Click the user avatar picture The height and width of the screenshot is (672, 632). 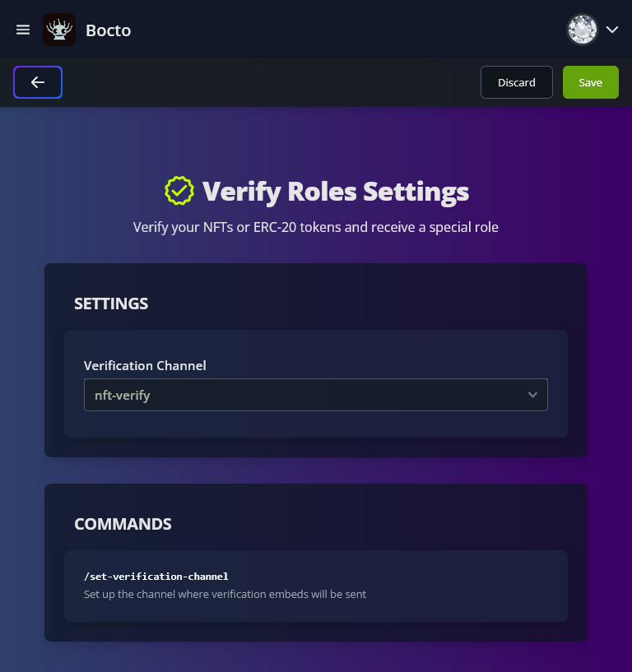coord(583,30)
